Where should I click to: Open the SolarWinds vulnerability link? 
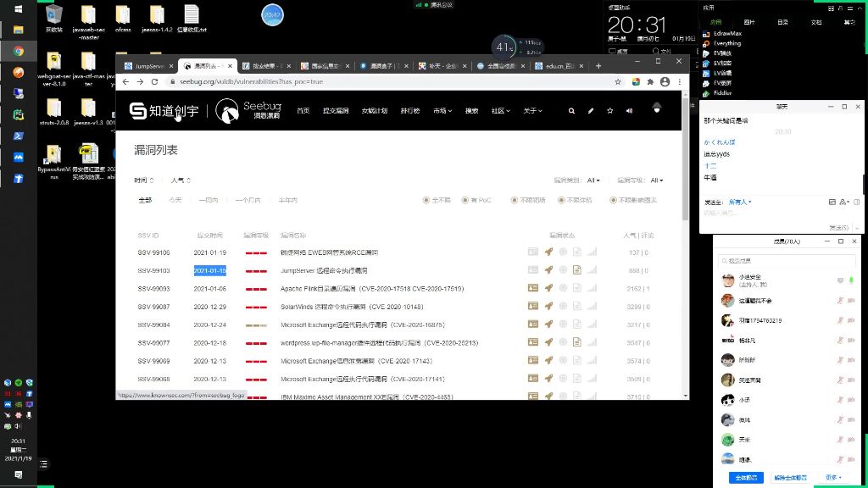click(352, 307)
